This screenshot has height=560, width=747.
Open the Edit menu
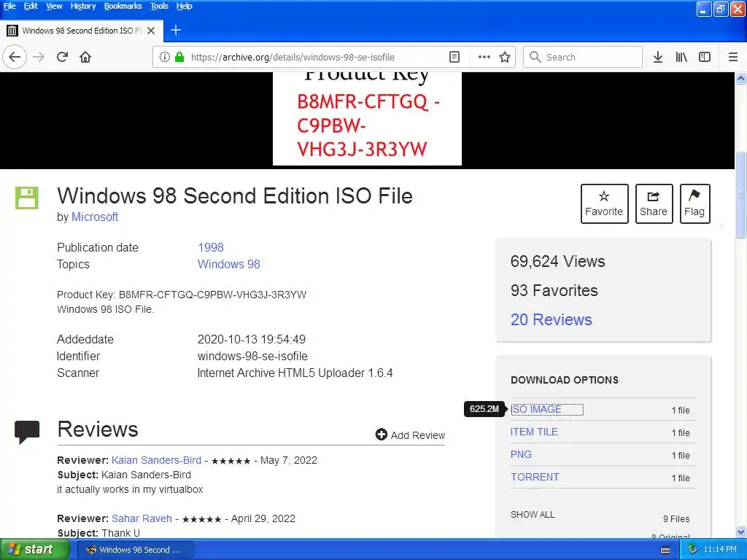(31, 6)
